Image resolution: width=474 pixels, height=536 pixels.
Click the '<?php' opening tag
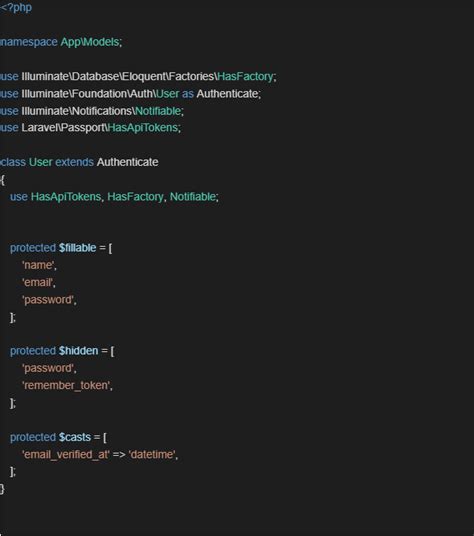click(16, 8)
